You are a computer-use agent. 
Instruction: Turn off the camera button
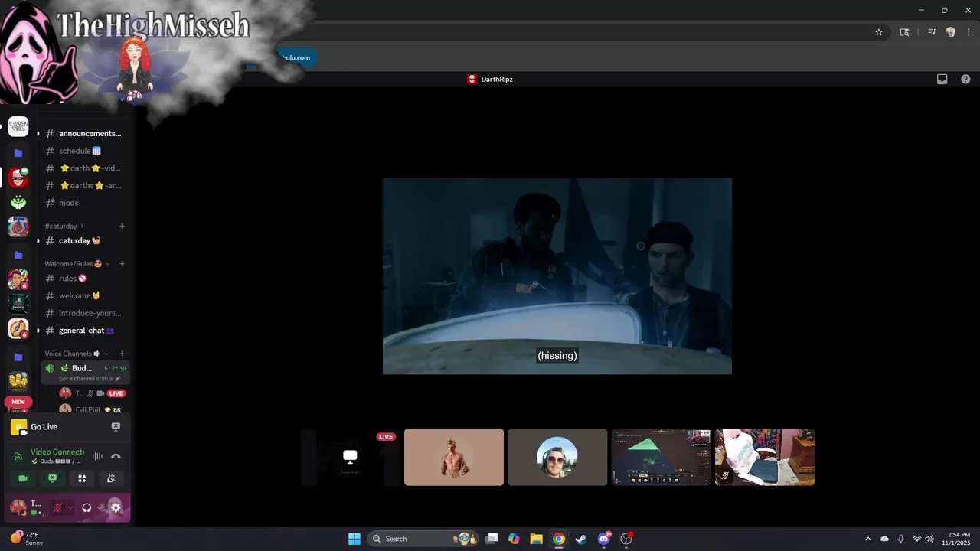(23, 478)
